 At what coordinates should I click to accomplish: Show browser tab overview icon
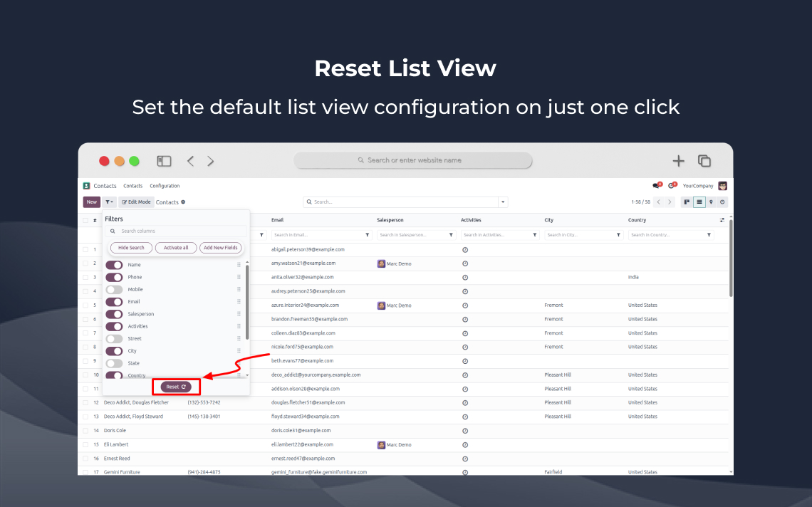pos(704,161)
